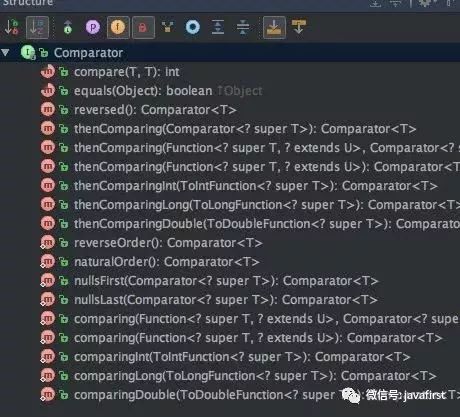Select reverseOrder(): Comparator<T> method
This screenshot has height=417, width=460.
pos(168,243)
